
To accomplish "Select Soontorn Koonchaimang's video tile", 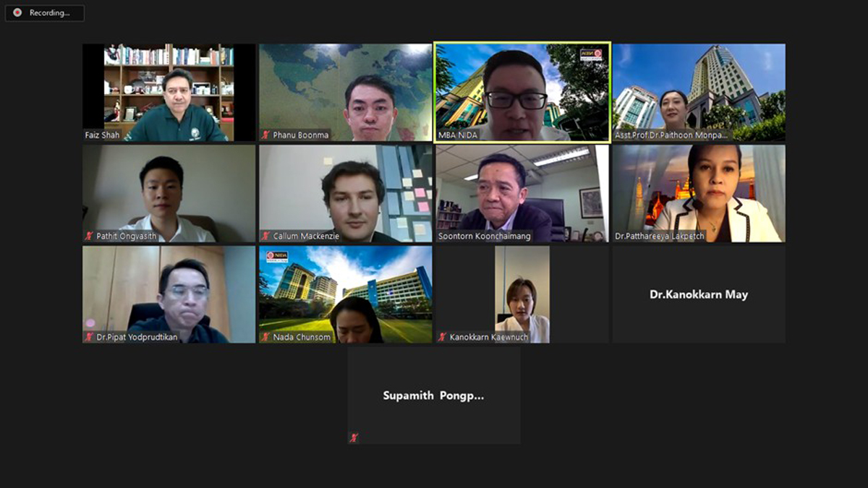I will [522, 193].
